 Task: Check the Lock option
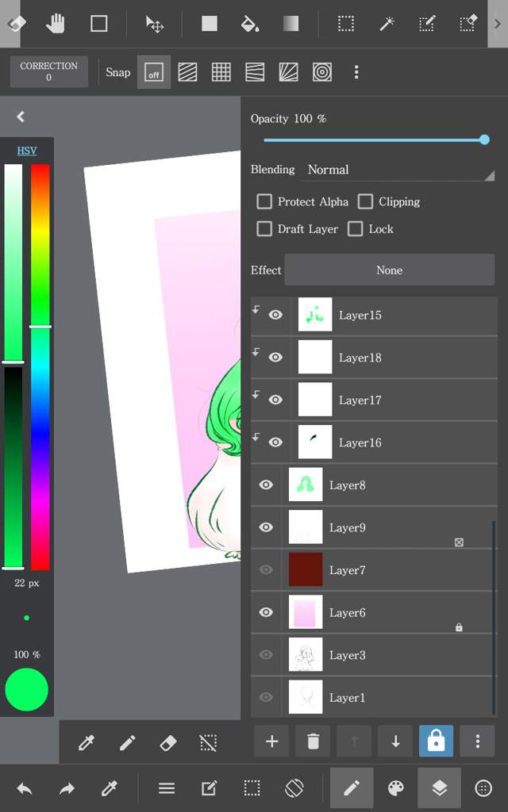(355, 229)
